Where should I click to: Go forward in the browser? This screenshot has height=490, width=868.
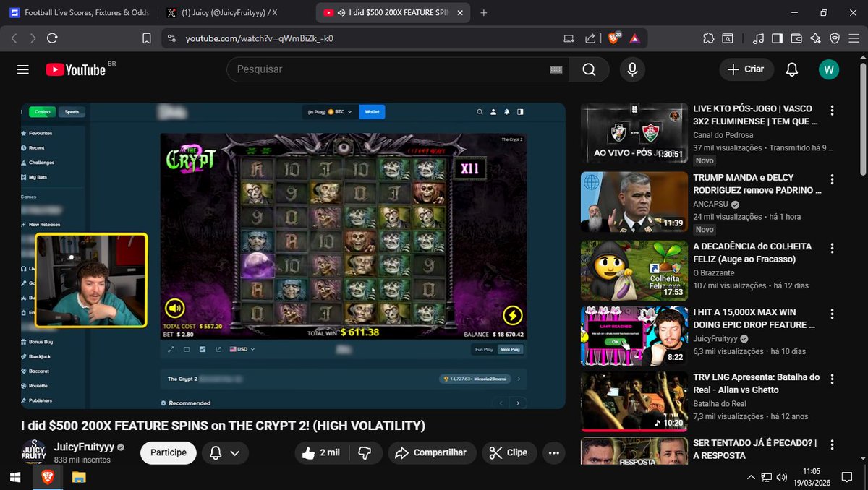33,38
